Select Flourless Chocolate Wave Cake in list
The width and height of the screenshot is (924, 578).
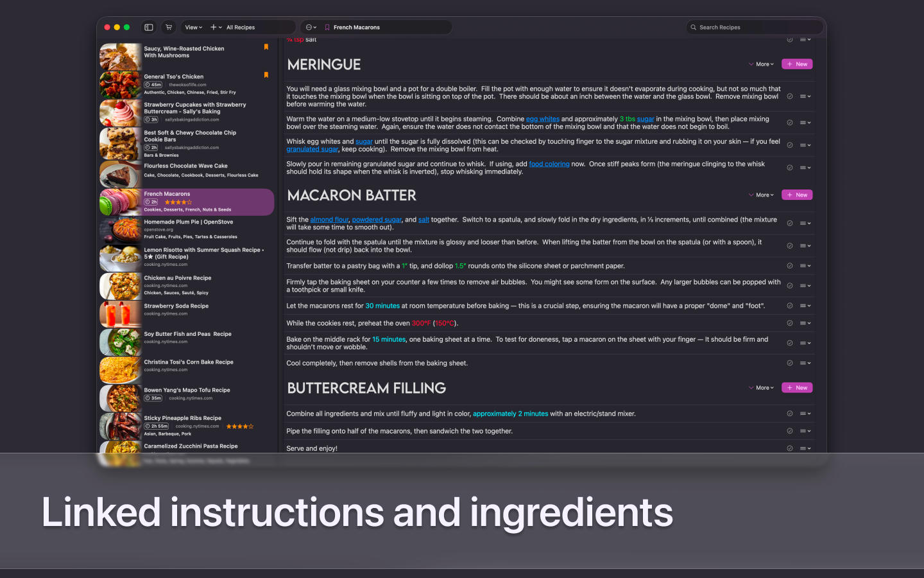[x=186, y=173]
